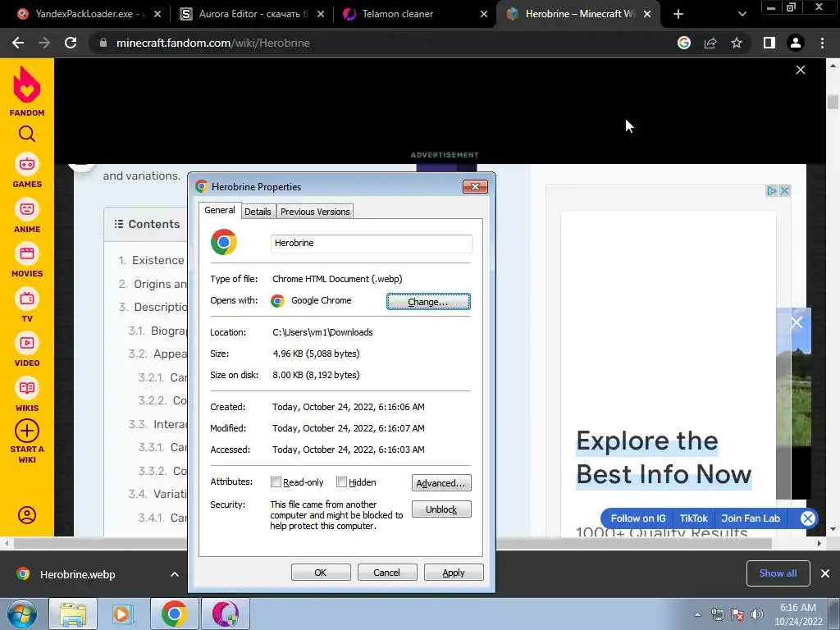
Task: Click the page vertical scrollbar thumb
Action: coord(833,101)
